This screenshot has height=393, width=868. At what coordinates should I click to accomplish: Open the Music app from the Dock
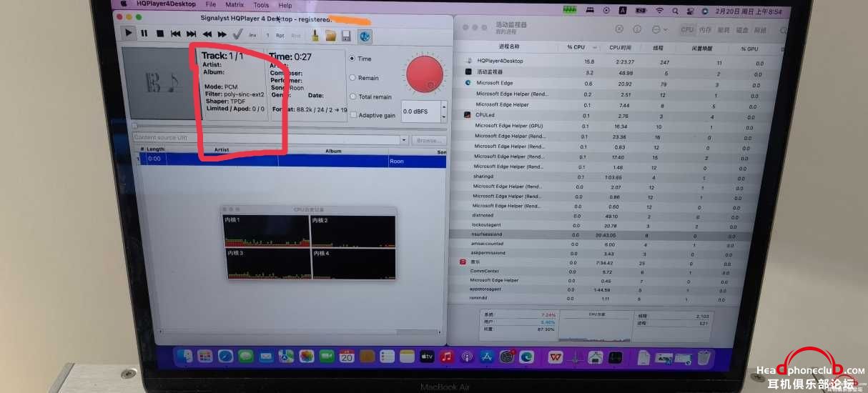click(447, 356)
